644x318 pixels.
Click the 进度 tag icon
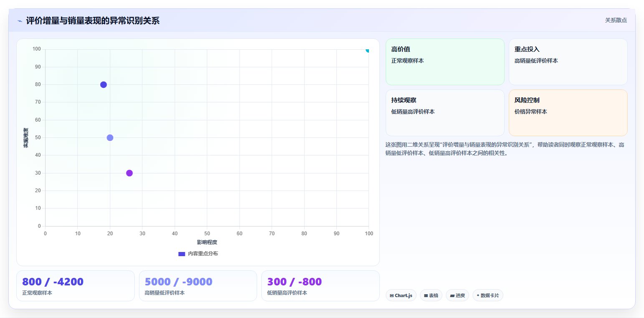coord(452,295)
